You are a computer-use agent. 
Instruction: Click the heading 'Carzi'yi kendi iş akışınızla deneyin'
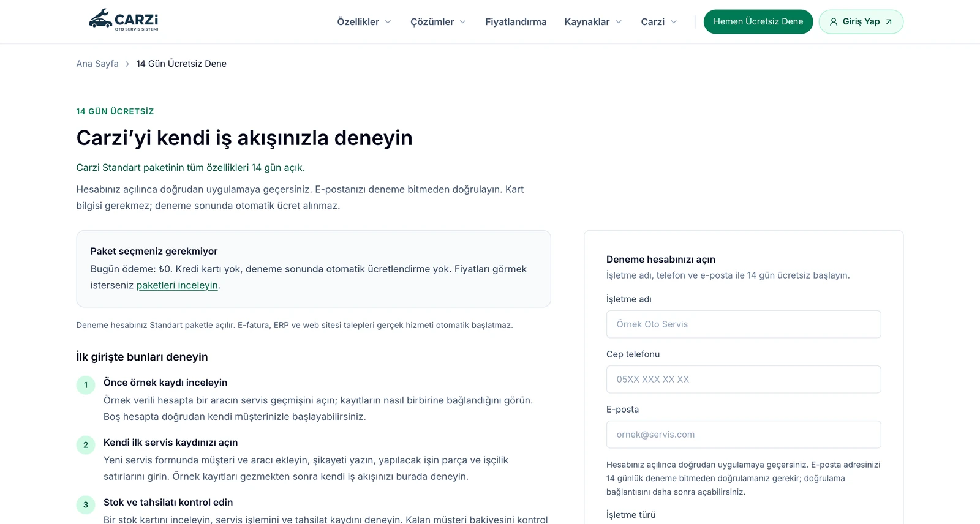pyautogui.click(x=244, y=138)
